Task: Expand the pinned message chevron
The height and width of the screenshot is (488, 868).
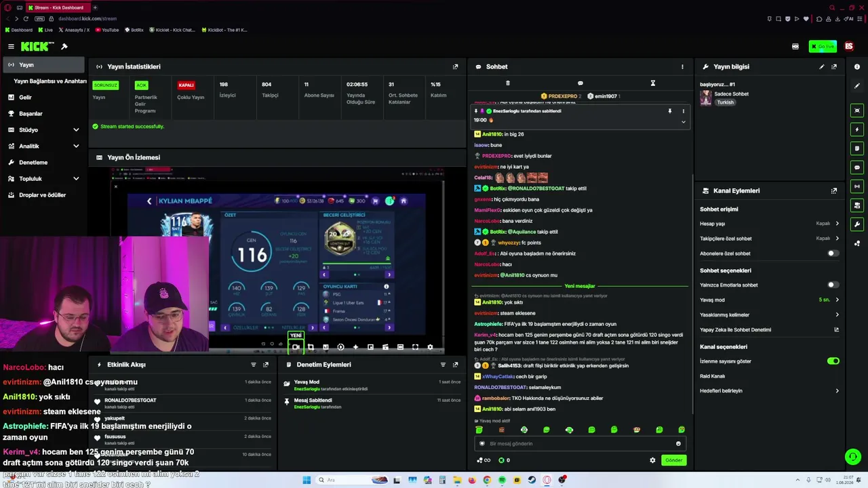Action: pyautogui.click(x=683, y=122)
